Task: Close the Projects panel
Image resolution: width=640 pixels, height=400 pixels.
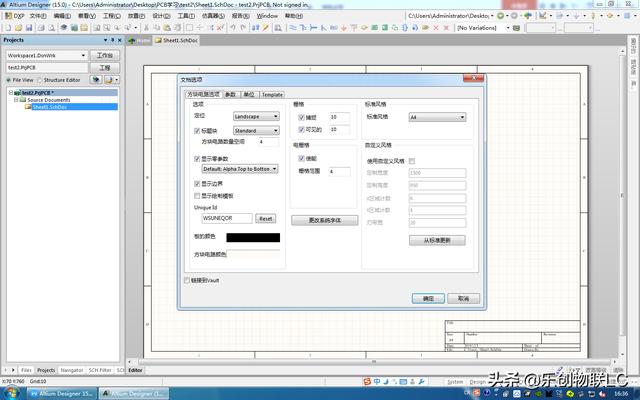Action: pos(120,40)
